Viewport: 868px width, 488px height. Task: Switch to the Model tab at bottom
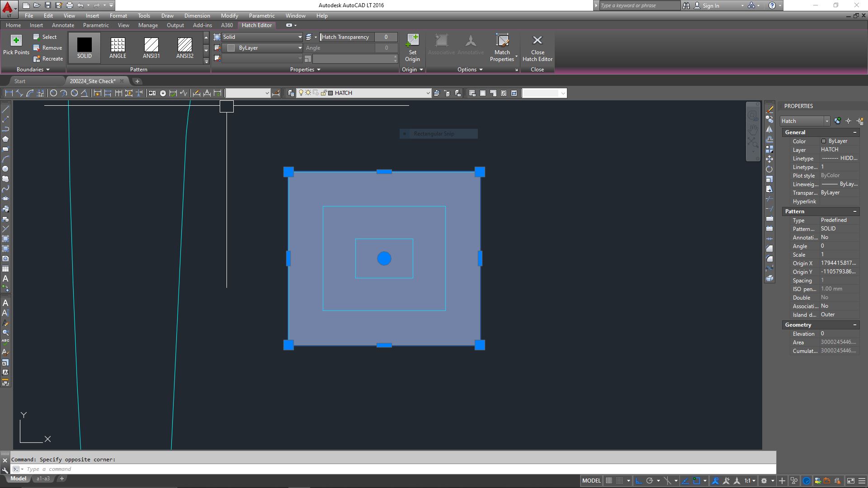pyautogui.click(x=18, y=479)
